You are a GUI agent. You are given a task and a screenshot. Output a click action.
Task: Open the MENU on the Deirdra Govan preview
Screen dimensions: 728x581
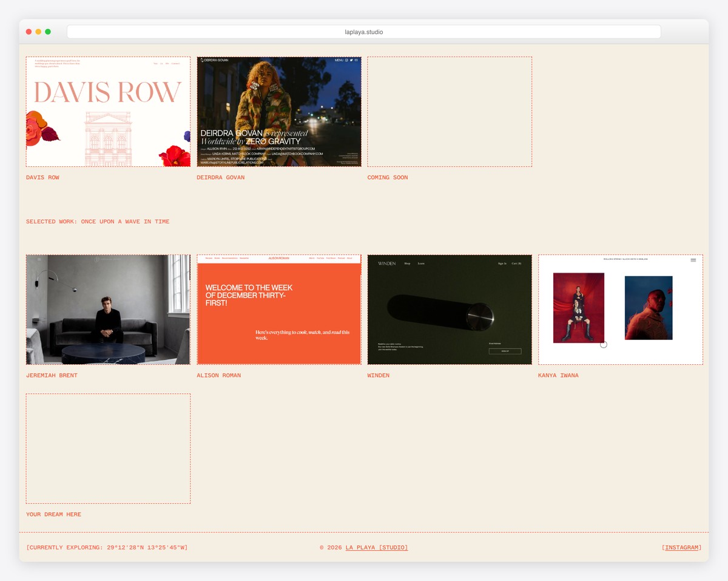339,60
